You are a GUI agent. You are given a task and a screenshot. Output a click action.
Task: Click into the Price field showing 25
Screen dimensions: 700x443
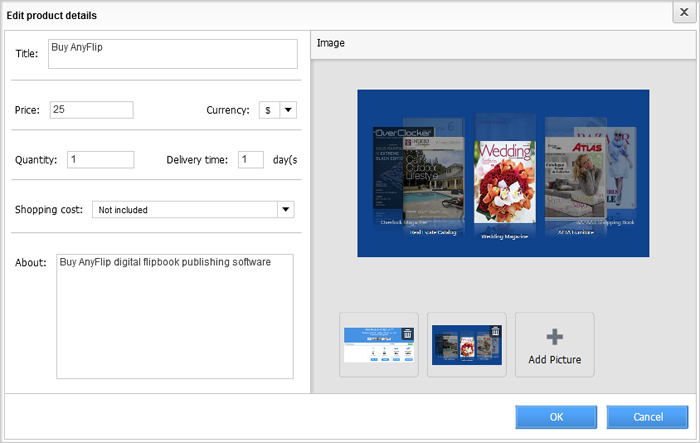[x=90, y=110]
